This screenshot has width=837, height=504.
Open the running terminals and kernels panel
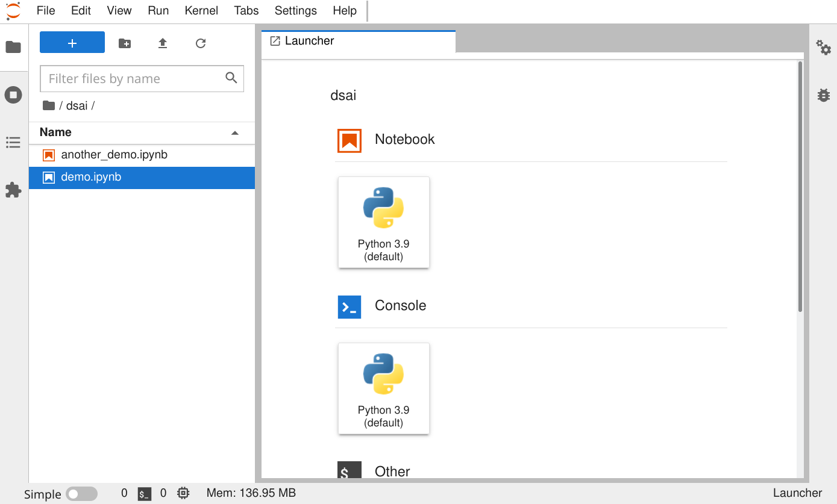click(13, 95)
